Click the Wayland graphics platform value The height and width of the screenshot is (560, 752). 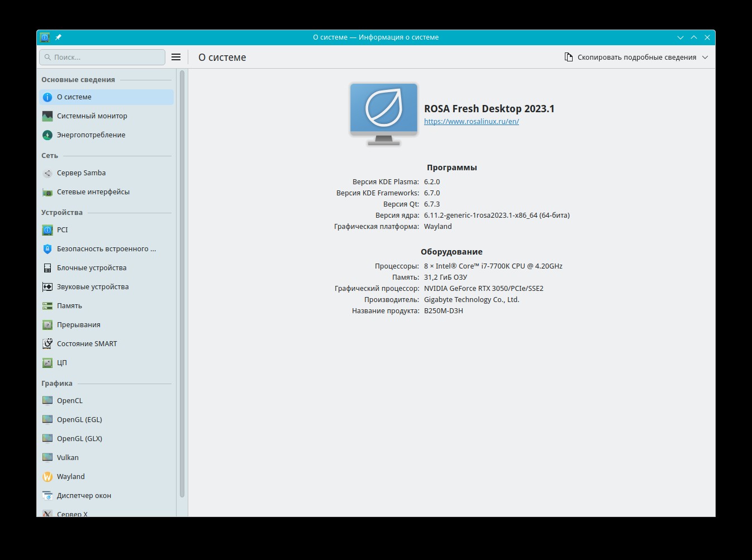coord(438,227)
